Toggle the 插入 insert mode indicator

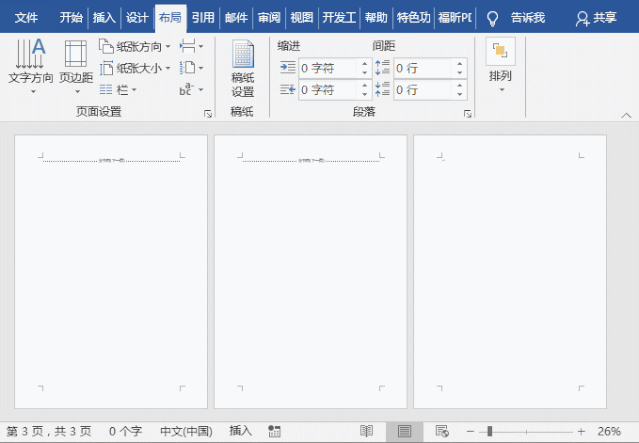pos(240,431)
